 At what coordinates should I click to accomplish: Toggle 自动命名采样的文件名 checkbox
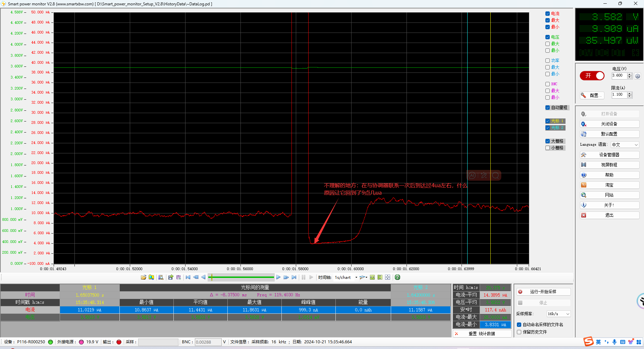[x=519, y=325]
